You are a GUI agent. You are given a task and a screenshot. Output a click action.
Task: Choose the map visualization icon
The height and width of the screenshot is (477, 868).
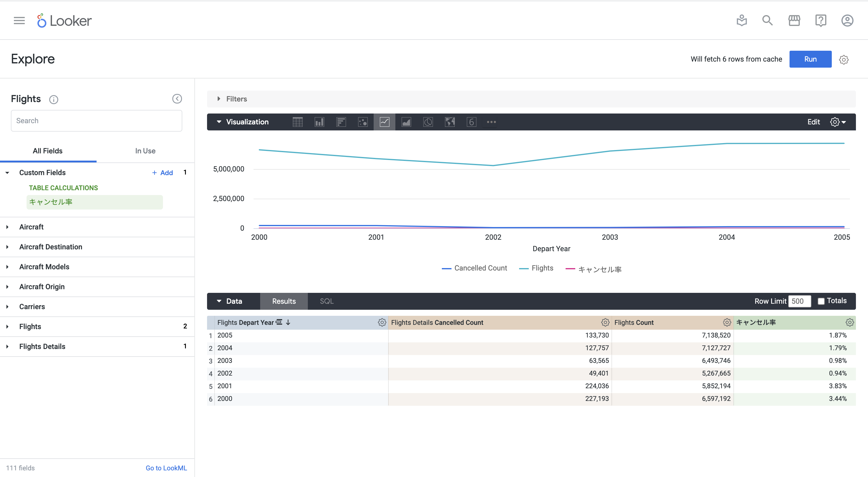point(449,122)
